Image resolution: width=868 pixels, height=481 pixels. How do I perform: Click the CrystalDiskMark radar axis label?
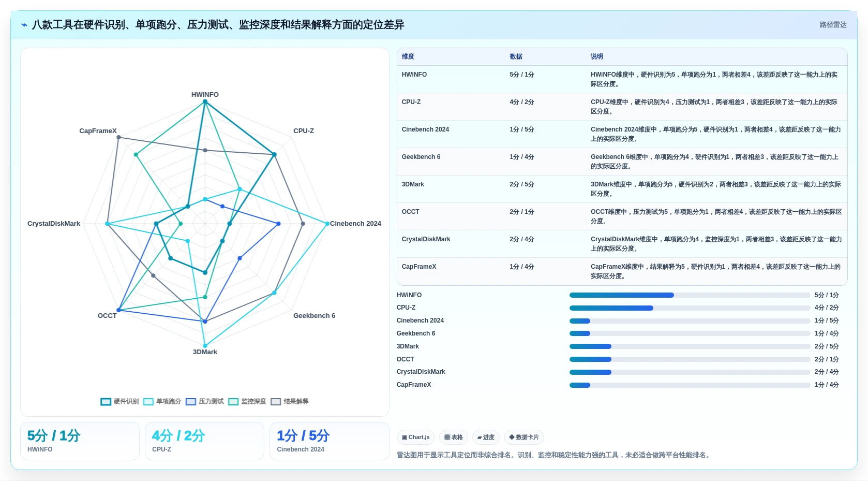54,224
